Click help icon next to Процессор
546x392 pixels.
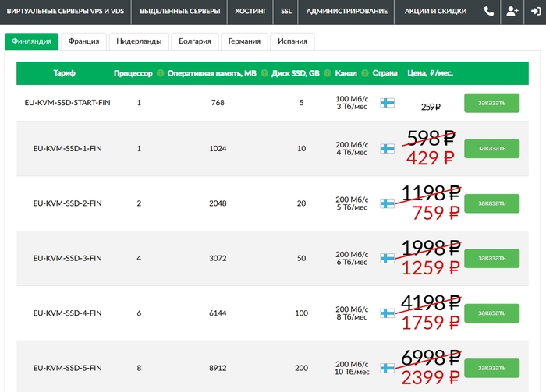point(160,73)
